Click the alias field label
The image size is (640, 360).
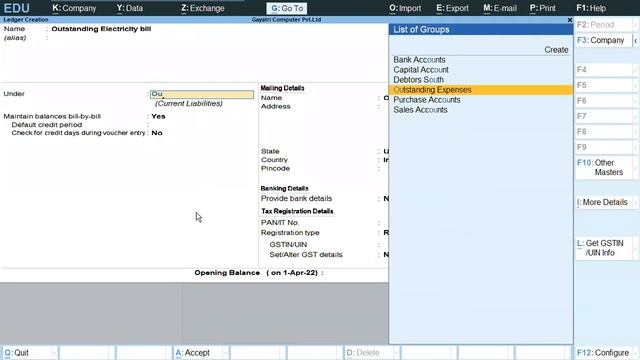15,38
